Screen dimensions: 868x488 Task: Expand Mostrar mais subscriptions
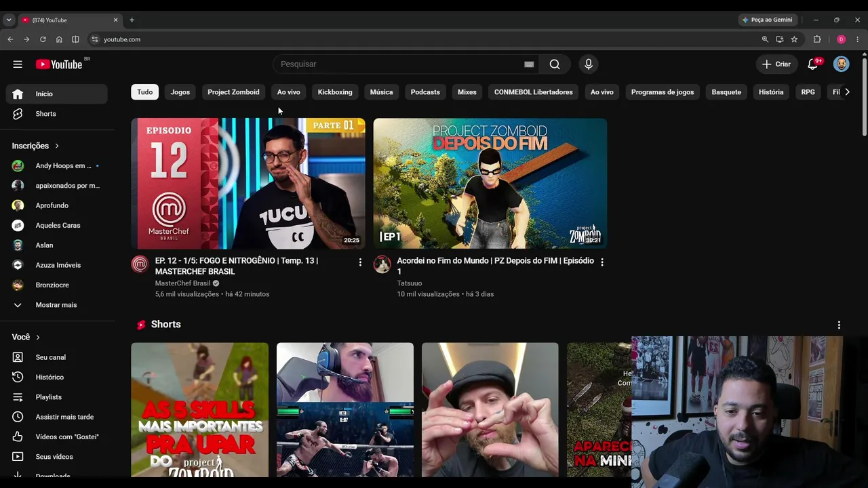click(57, 305)
